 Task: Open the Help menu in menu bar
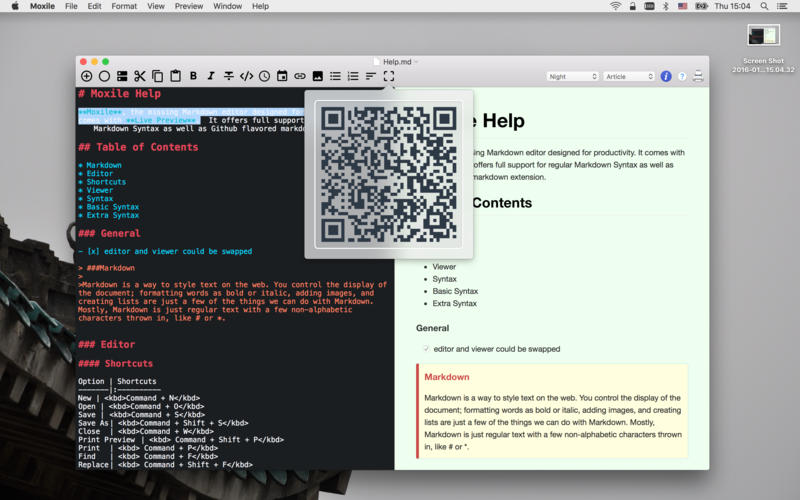pyautogui.click(x=260, y=6)
